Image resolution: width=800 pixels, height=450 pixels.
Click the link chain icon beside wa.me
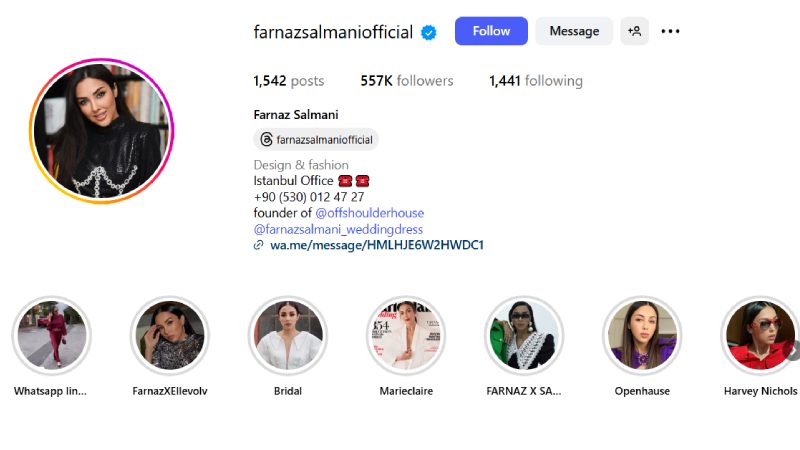tap(259, 245)
